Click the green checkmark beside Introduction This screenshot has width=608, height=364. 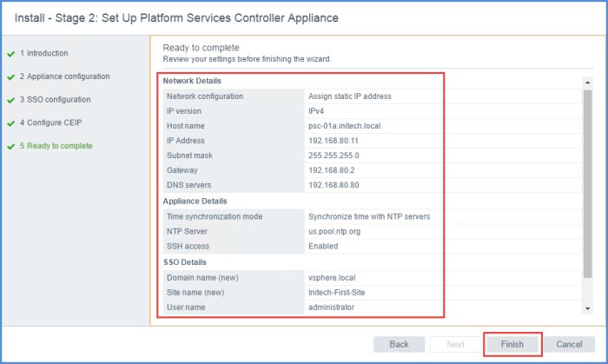[x=10, y=54]
